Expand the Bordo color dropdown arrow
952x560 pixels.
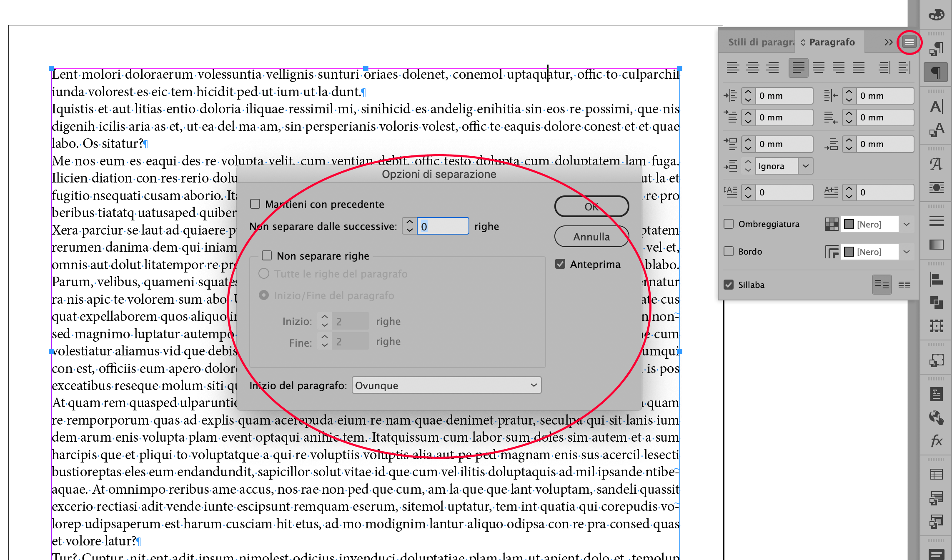907,252
